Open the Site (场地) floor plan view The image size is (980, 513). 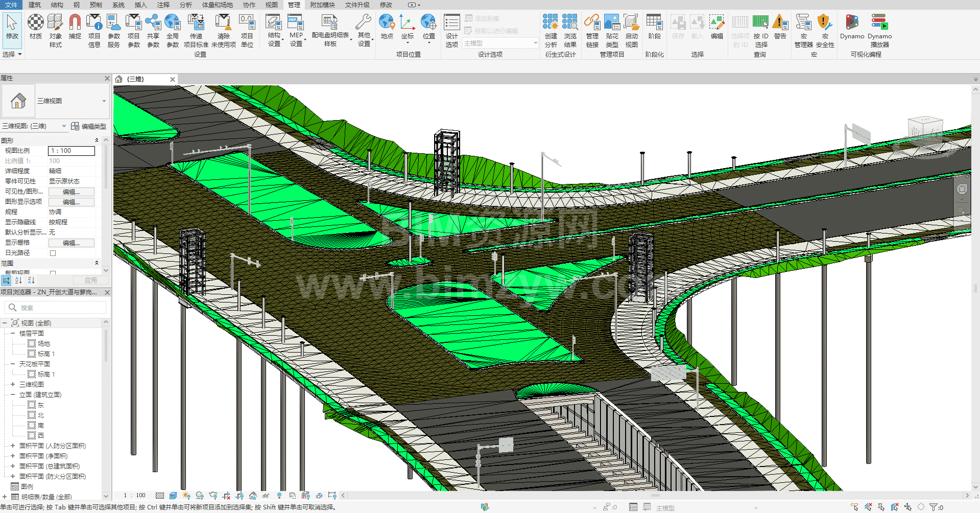point(43,343)
